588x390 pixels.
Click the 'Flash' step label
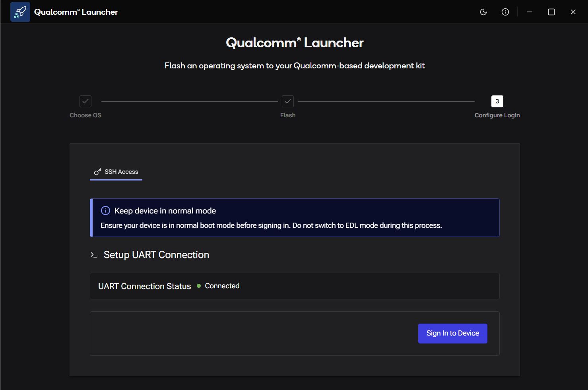[x=288, y=115]
